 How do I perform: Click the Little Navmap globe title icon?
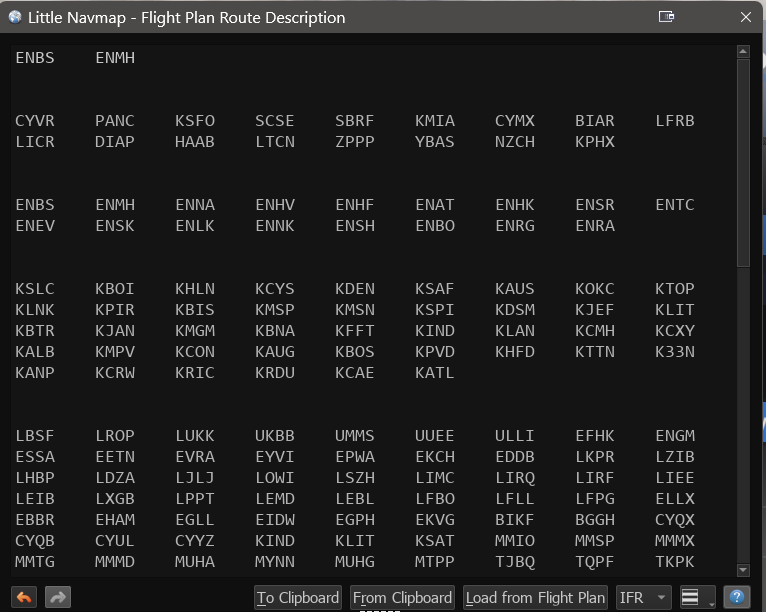15,17
